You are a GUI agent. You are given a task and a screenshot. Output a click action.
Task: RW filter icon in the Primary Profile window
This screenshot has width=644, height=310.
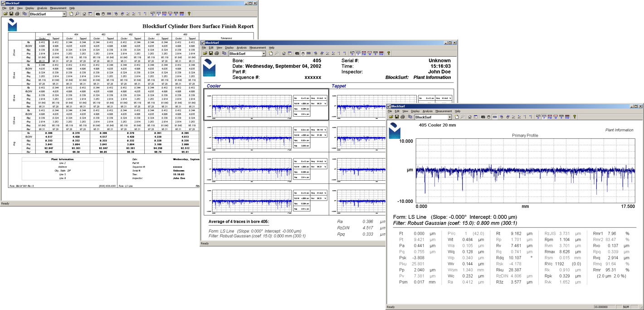pyautogui.click(x=567, y=117)
